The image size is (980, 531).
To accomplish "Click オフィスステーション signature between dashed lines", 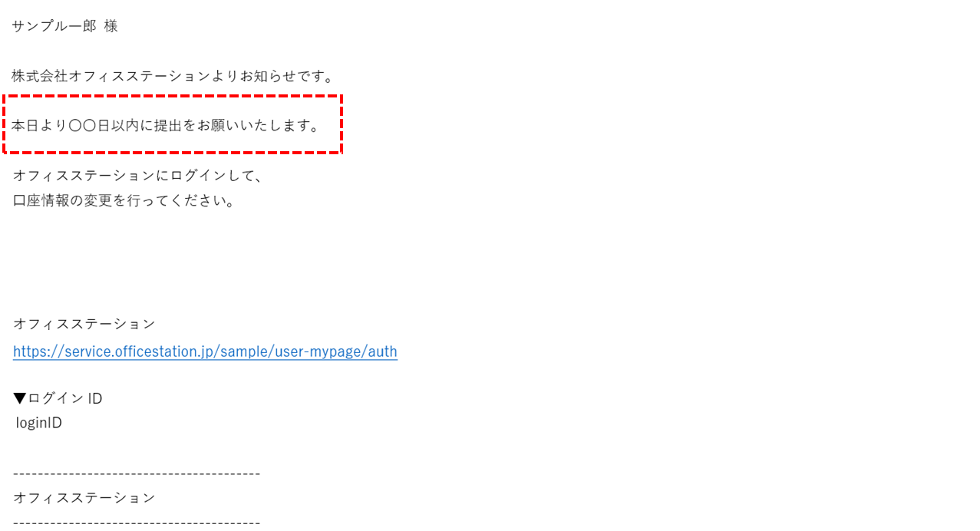I will point(84,498).
